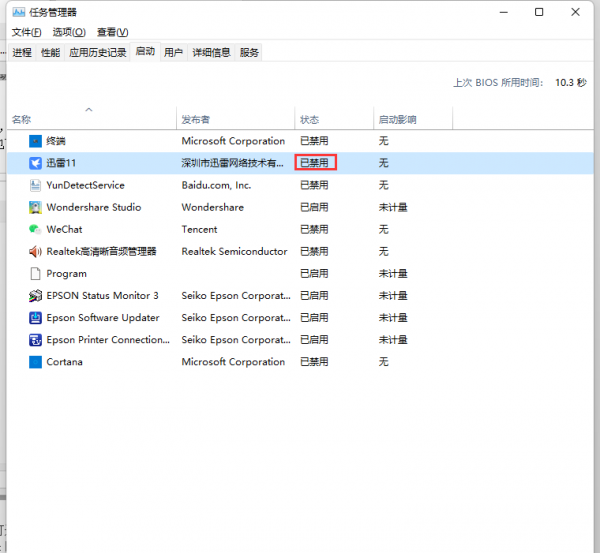Click the WeChat green icon
Viewport: 600px width, 553px height.
tap(35, 230)
